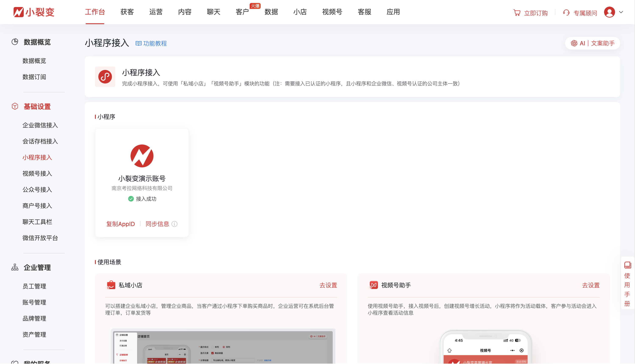Screen dimensions: 635x364
Task: Click the 使用场景 heading
Action: [x=109, y=262]
